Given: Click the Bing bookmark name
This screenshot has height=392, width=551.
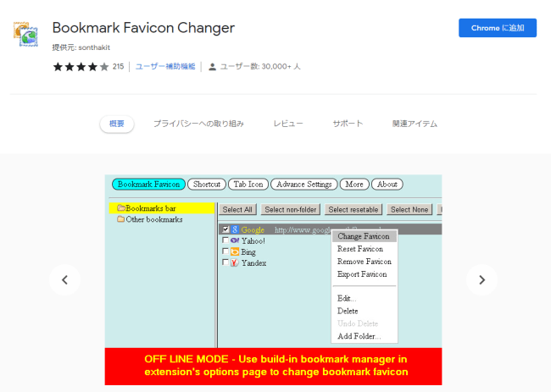Looking at the screenshot, I should tap(248, 252).
